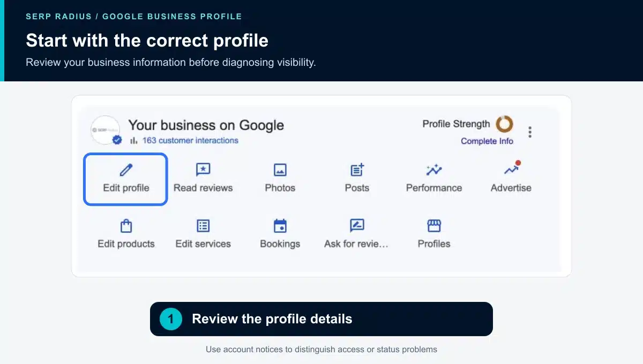Open Read reviews star icon
The width and height of the screenshot is (643, 364).
point(203,170)
